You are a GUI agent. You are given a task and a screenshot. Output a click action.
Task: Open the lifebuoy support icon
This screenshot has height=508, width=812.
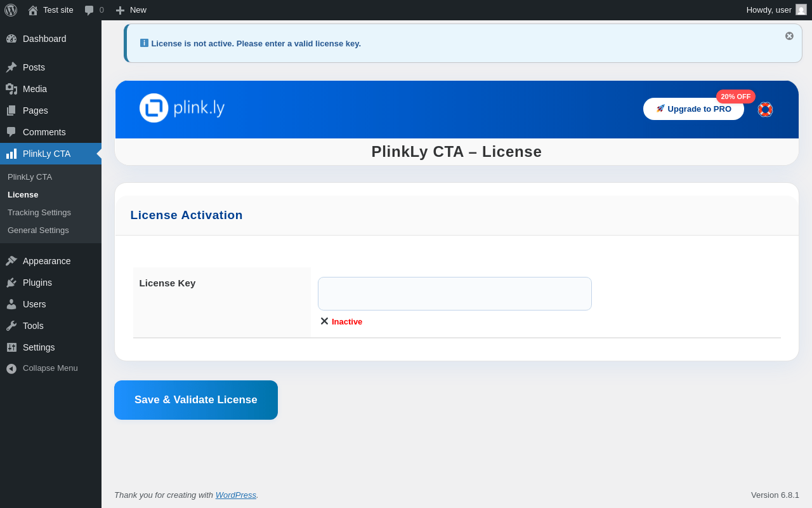(x=765, y=109)
